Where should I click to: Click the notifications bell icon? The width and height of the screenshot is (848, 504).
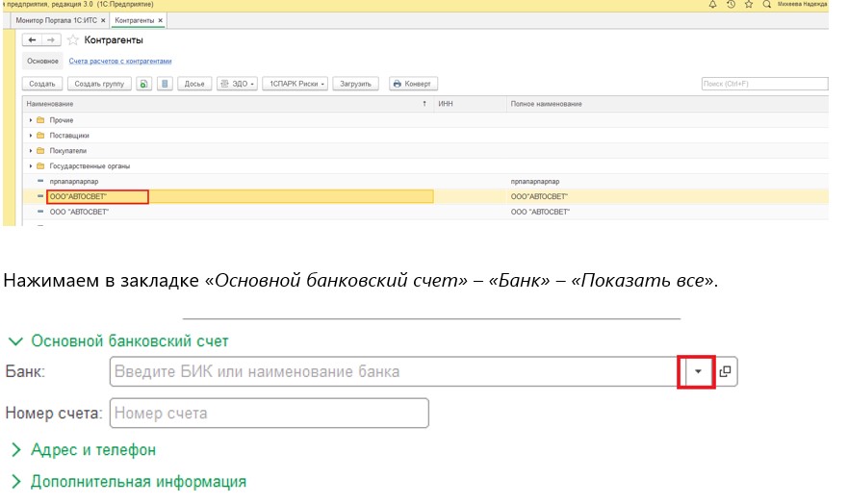point(714,5)
